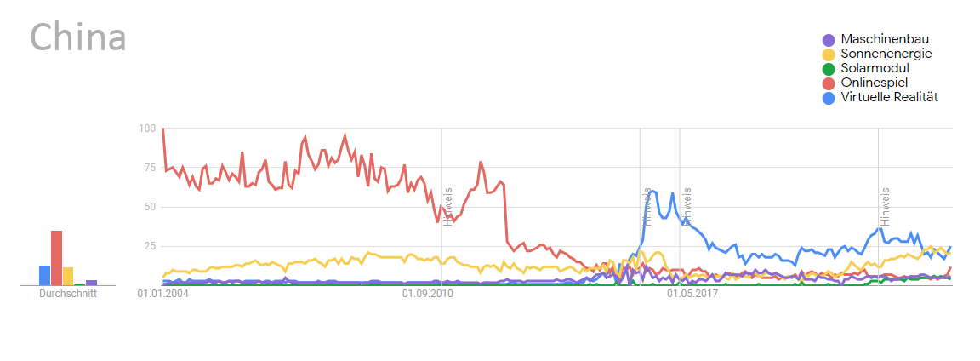Click the China chart title
The width and height of the screenshot is (980, 361).
point(78,37)
